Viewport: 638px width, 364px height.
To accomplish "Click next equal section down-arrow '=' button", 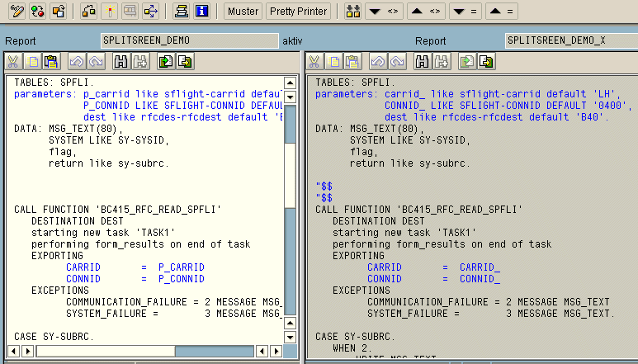I will click(465, 12).
